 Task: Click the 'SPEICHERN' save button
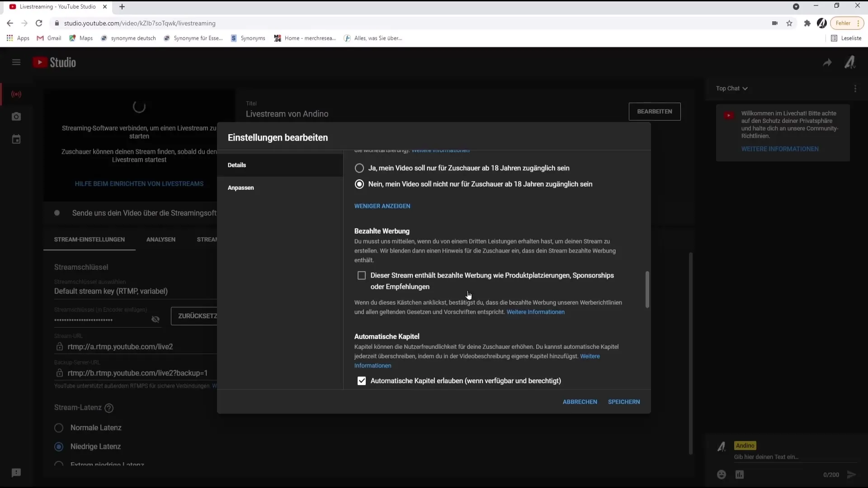[624, 402]
